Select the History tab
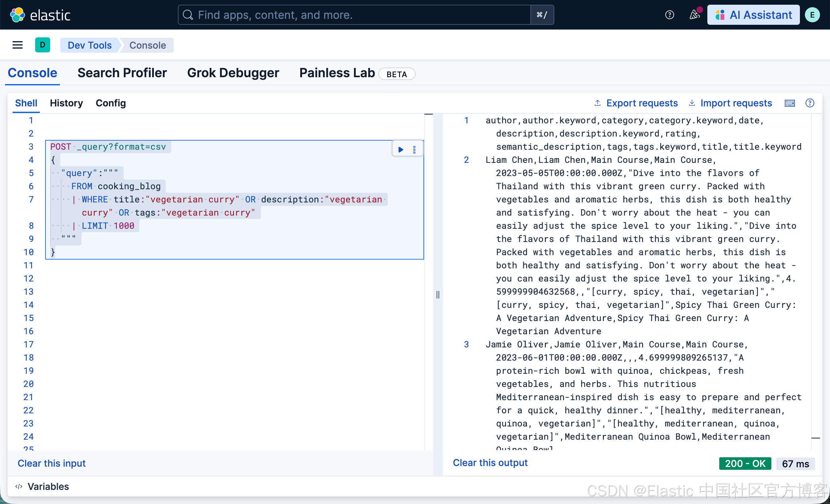This screenshot has height=504, width=830. [67, 103]
